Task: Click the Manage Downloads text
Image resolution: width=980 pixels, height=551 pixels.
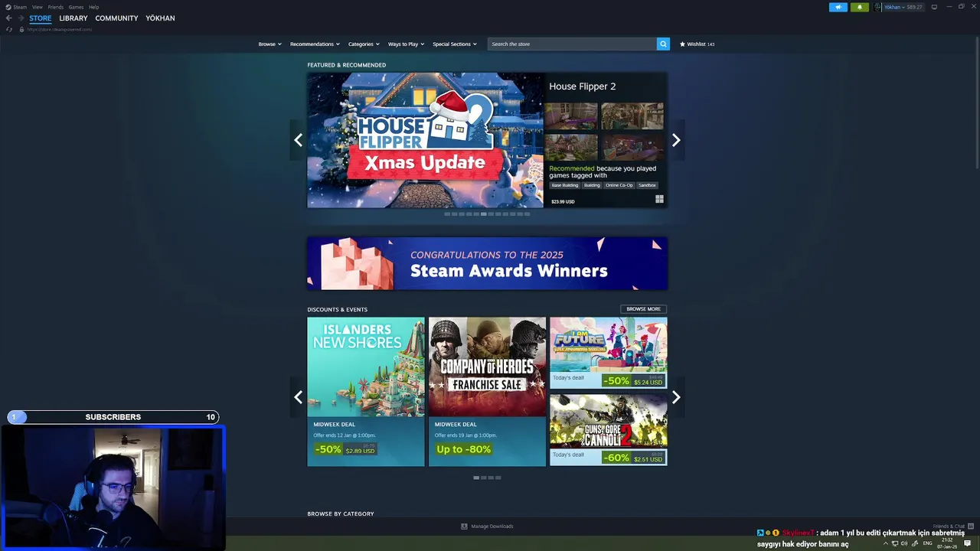Action: coord(492,527)
